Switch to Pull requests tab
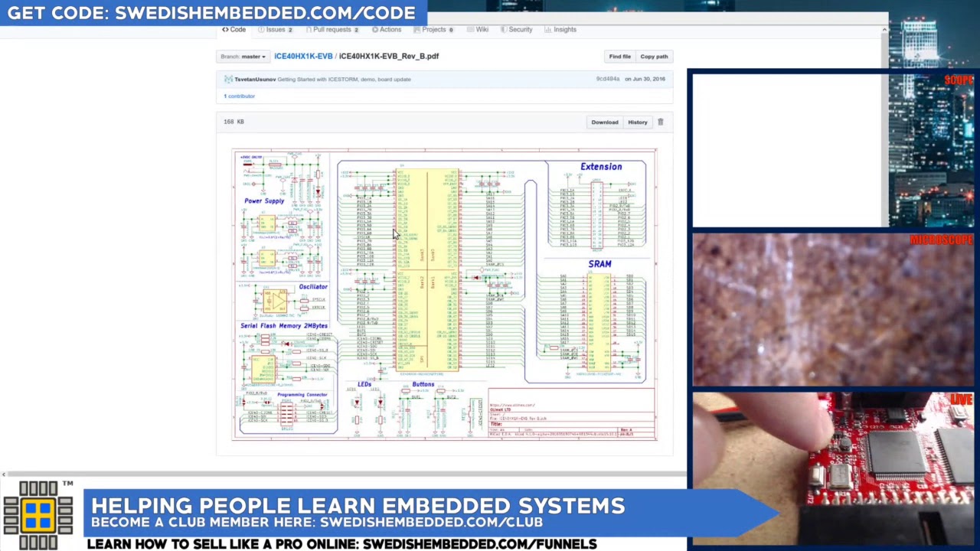 click(332, 30)
